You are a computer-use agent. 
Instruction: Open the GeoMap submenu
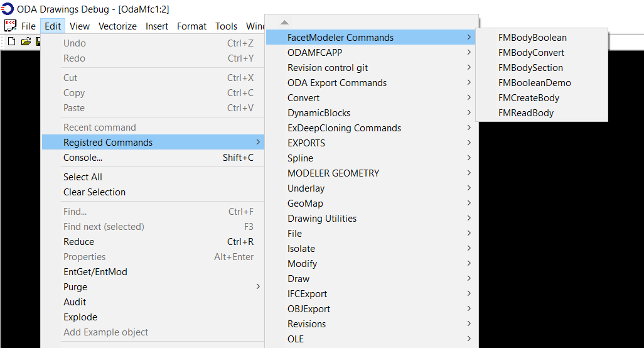(370, 204)
